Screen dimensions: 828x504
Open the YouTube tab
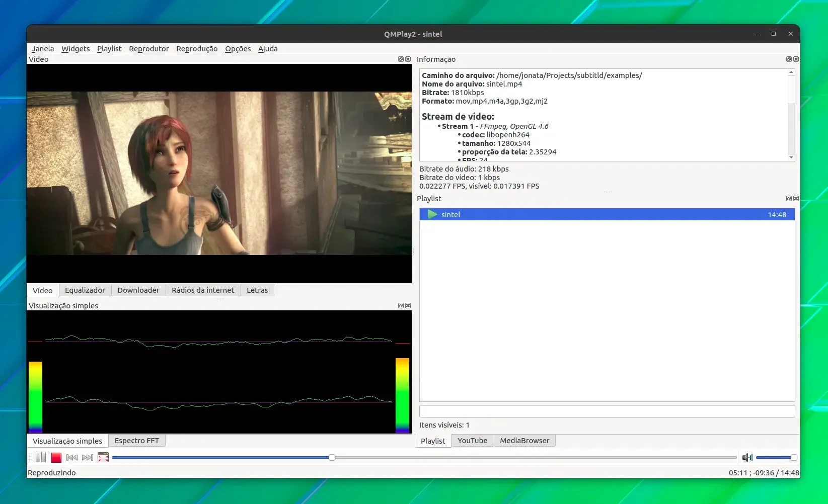(473, 441)
